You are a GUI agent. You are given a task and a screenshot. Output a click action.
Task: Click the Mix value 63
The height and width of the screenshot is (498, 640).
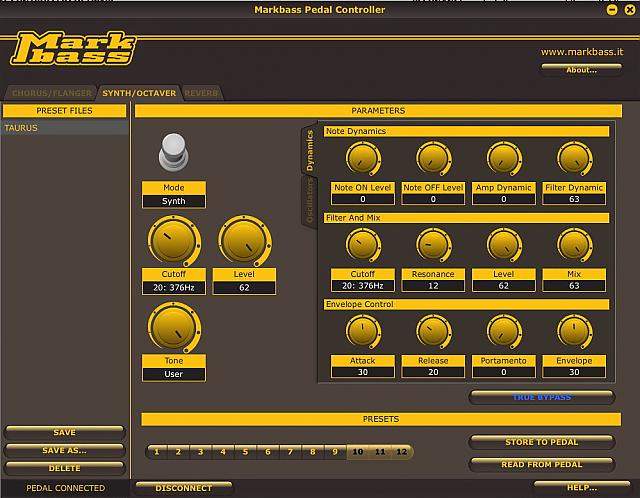[574, 286]
